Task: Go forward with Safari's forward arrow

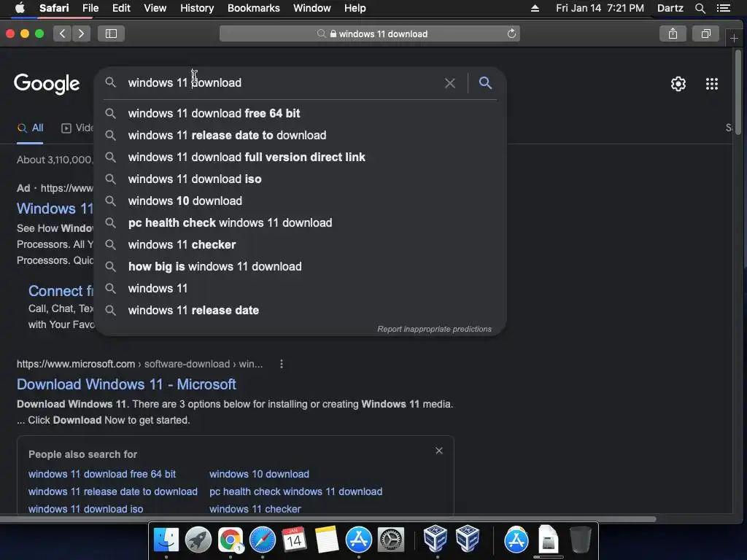Action: [x=81, y=34]
